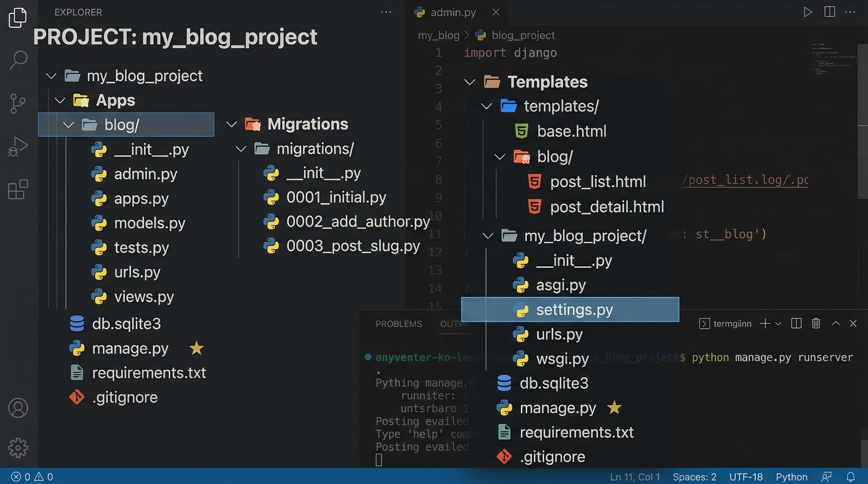Image resolution: width=868 pixels, height=484 pixels.
Task: Open new terminal dropdown arrow
Action: pos(778,324)
